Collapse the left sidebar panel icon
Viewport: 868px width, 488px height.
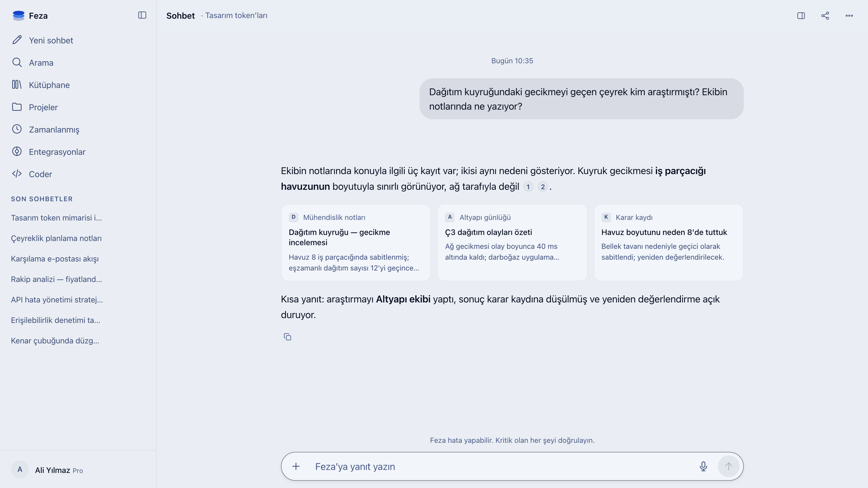pos(142,15)
